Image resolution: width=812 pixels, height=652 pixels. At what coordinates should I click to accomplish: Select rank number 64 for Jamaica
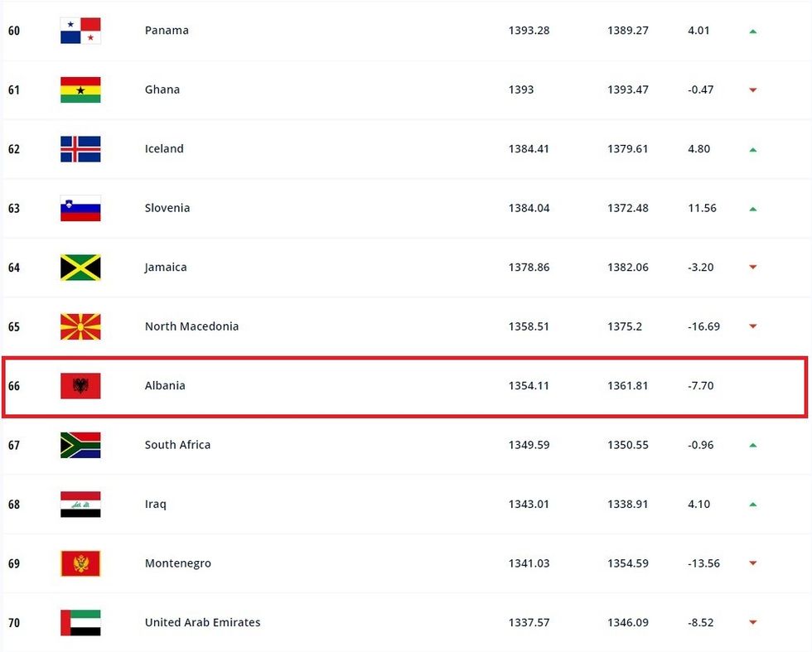coord(14,268)
